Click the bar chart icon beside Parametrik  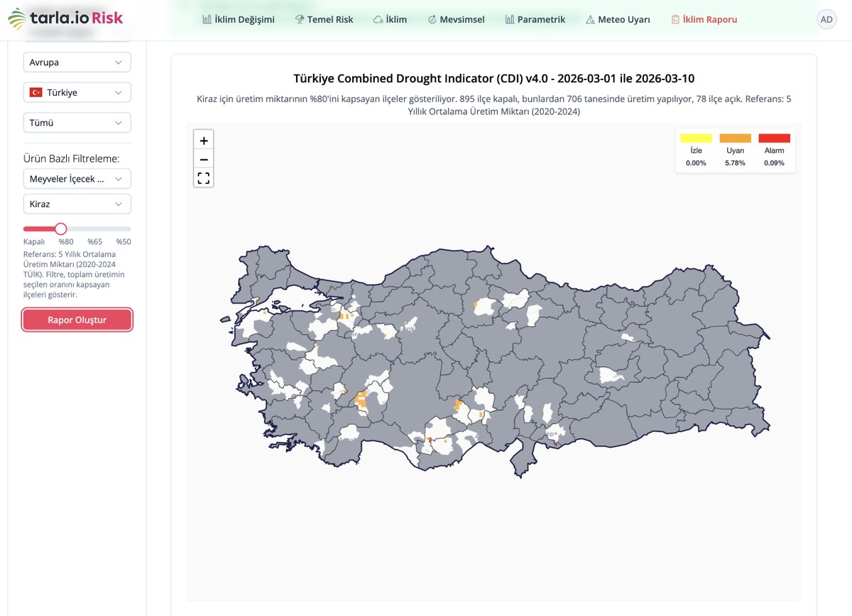[508, 19]
